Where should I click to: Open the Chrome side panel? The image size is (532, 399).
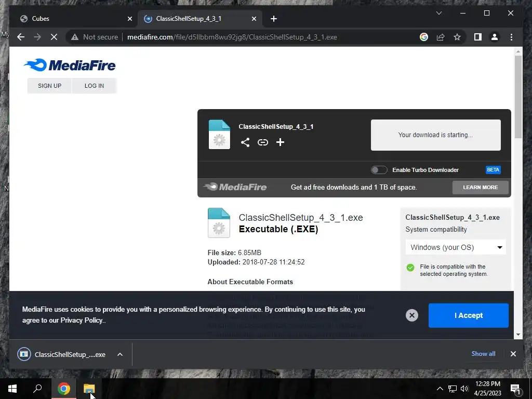pyautogui.click(x=478, y=37)
